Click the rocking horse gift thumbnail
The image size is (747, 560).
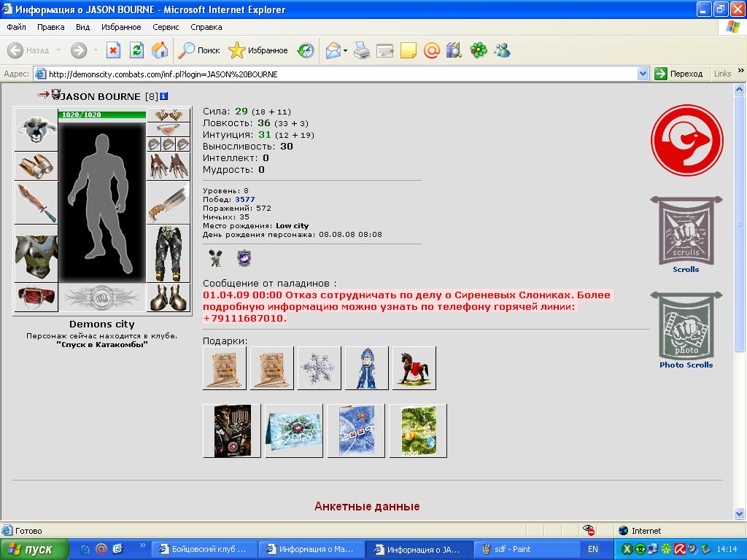(x=414, y=368)
